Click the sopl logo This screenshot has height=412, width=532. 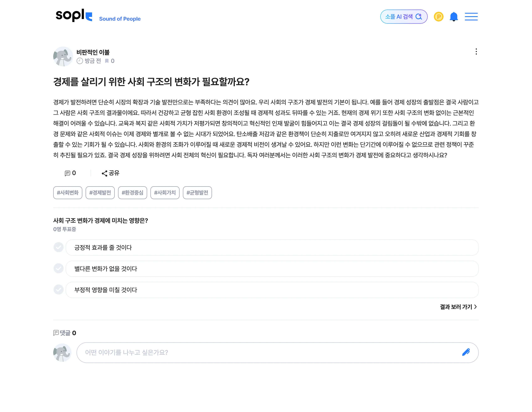[73, 16]
